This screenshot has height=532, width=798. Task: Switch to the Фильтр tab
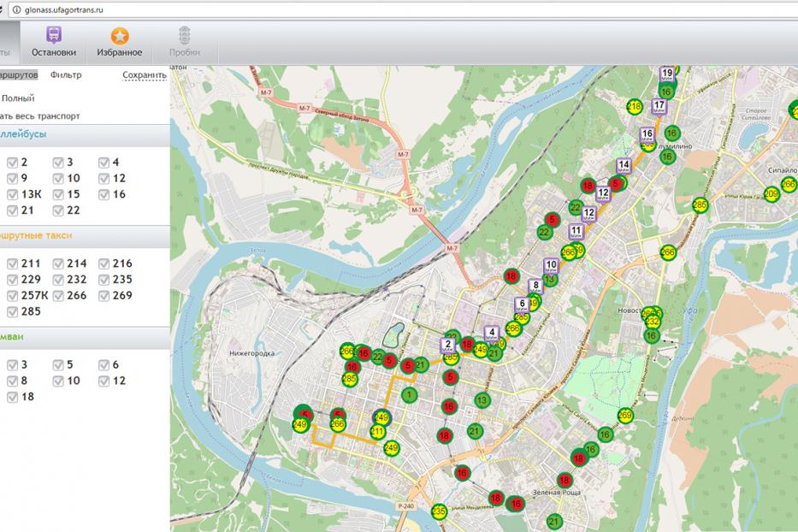[x=66, y=74]
